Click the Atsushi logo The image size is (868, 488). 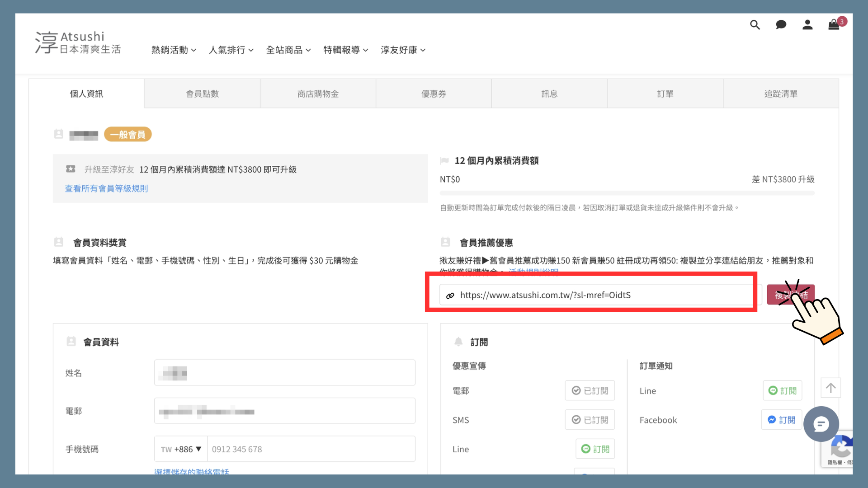point(78,43)
